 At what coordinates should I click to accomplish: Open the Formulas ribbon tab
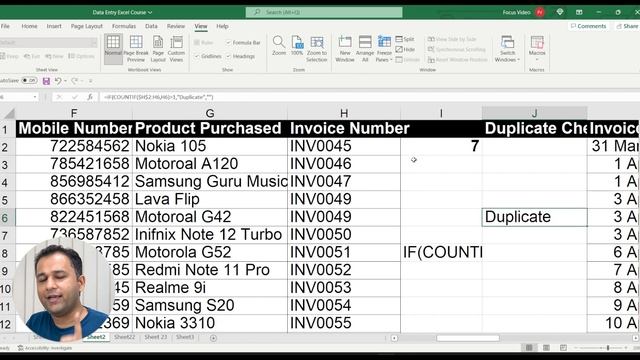click(x=124, y=26)
